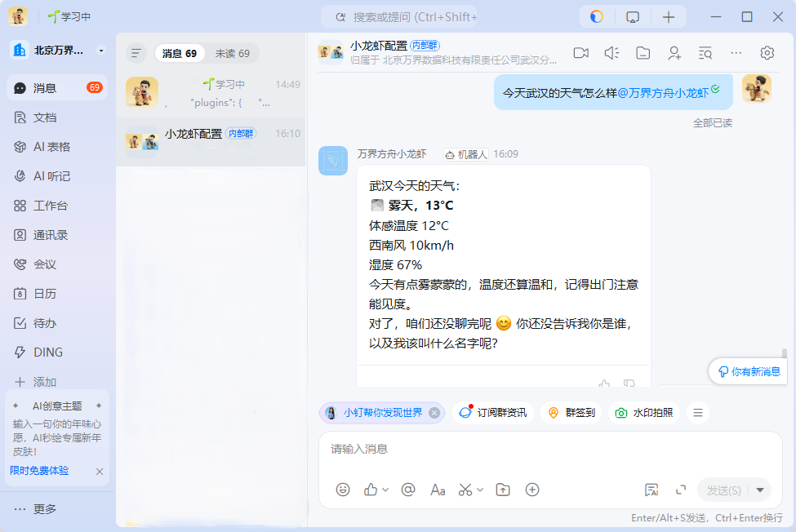
Task: Switch to the 未读 tab
Action: click(233, 53)
